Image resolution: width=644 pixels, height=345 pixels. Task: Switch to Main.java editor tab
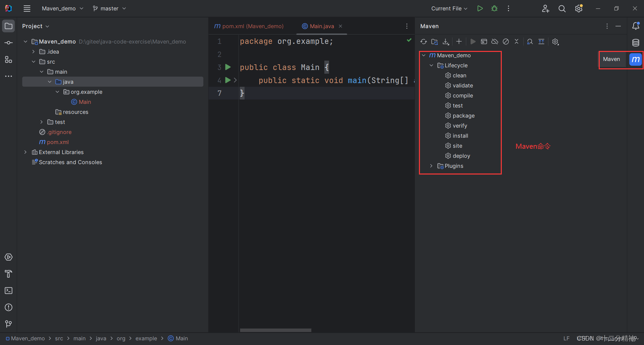click(318, 26)
